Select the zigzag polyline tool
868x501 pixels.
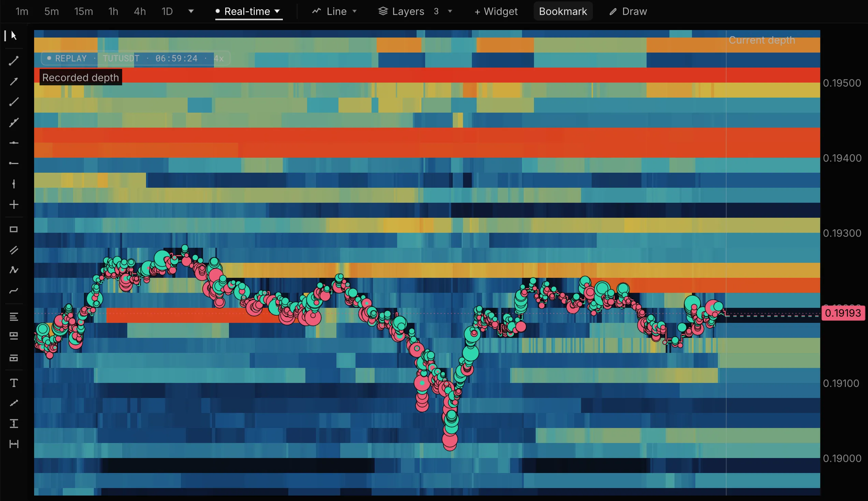click(14, 270)
